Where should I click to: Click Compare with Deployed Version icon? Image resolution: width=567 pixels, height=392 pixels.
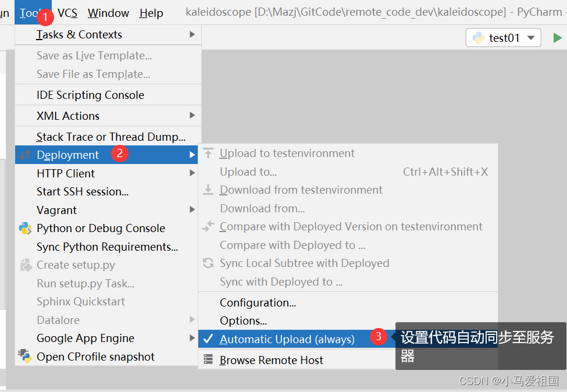208,226
